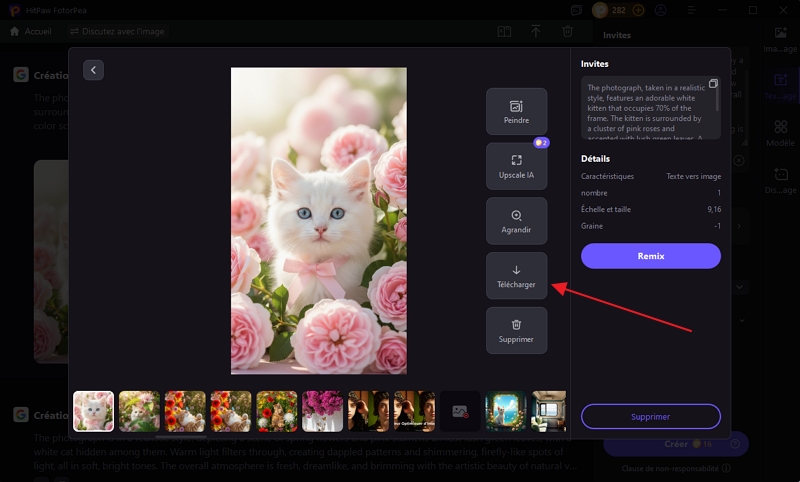Copy the prompt text in Invites

click(x=713, y=84)
